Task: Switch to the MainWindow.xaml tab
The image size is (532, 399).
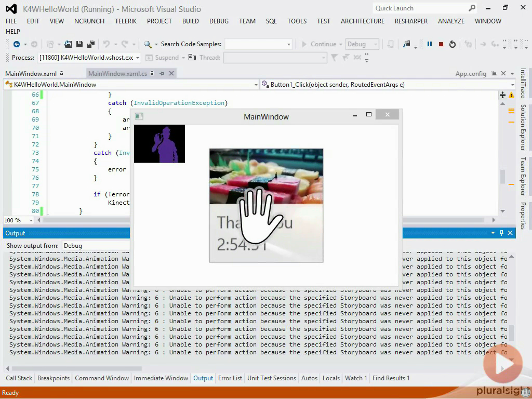Action: coord(31,74)
